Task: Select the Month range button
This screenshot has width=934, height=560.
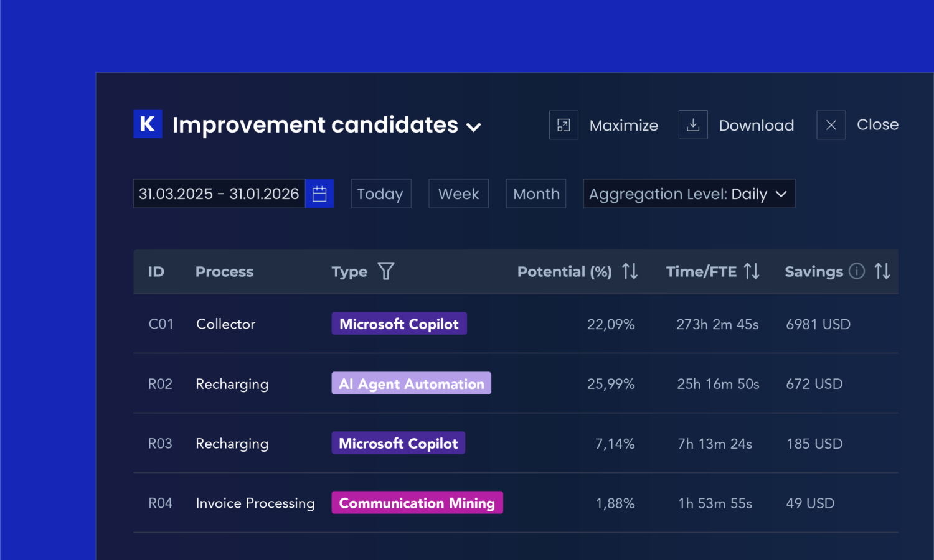Action: [536, 194]
